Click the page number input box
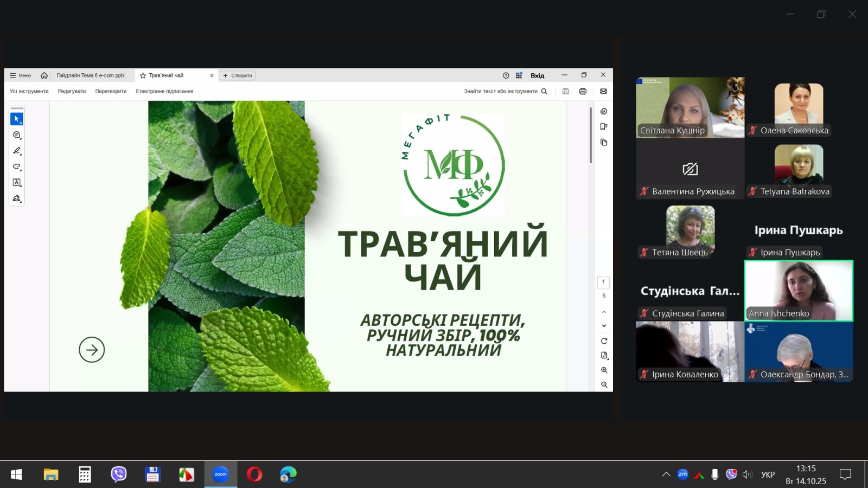This screenshot has height=488, width=868. click(x=603, y=282)
